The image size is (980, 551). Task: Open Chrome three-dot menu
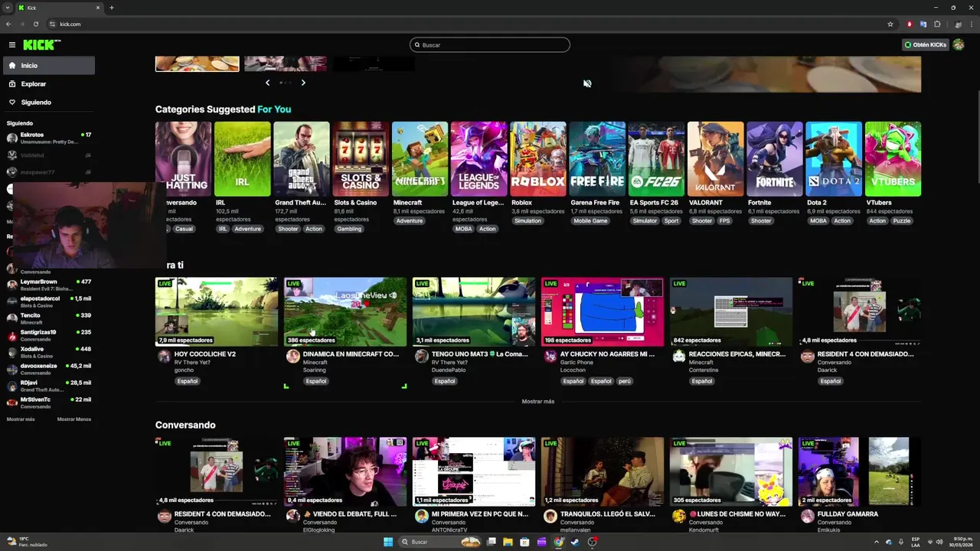pyautogui.click(x=971, y=24)
